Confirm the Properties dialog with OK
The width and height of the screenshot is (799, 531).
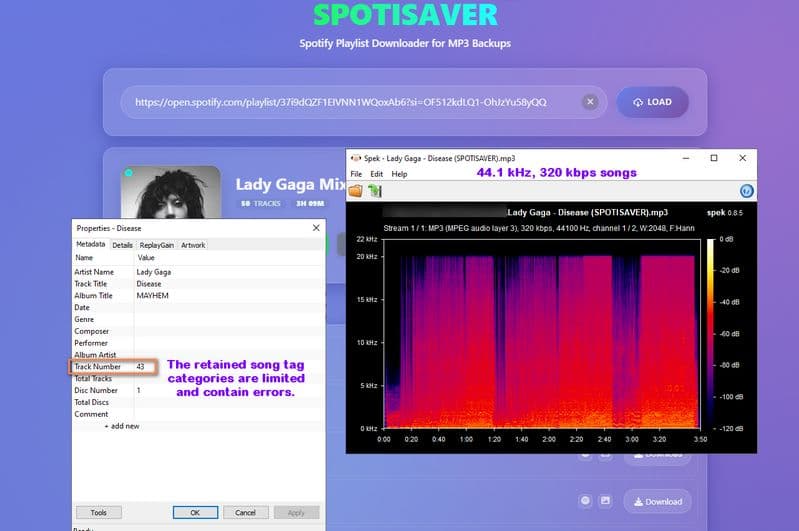(x=195, y=512)
